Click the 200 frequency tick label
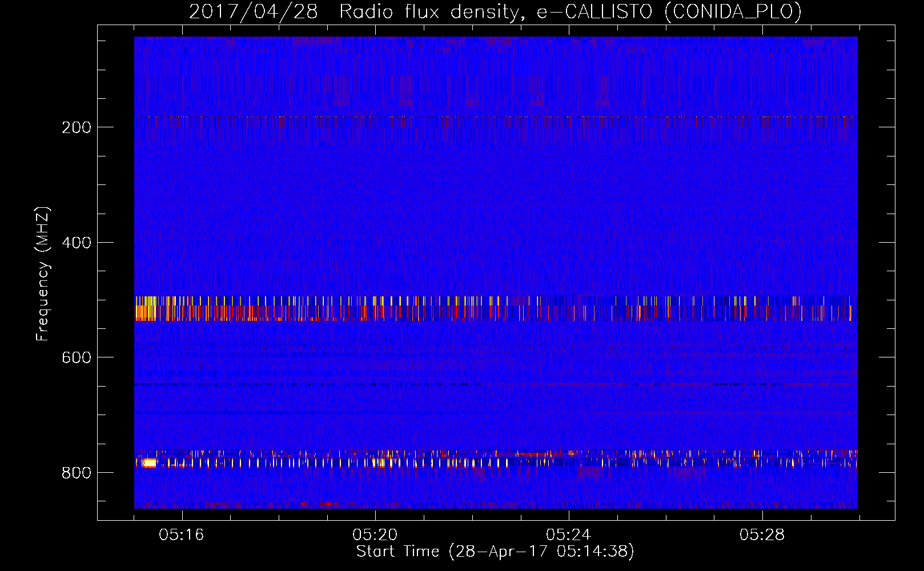The height and width of the screenshot is (571, 924). tap(77, 127)
